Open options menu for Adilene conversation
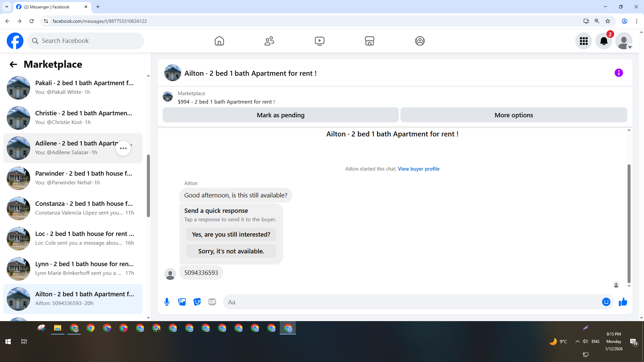 click(123, 148)
